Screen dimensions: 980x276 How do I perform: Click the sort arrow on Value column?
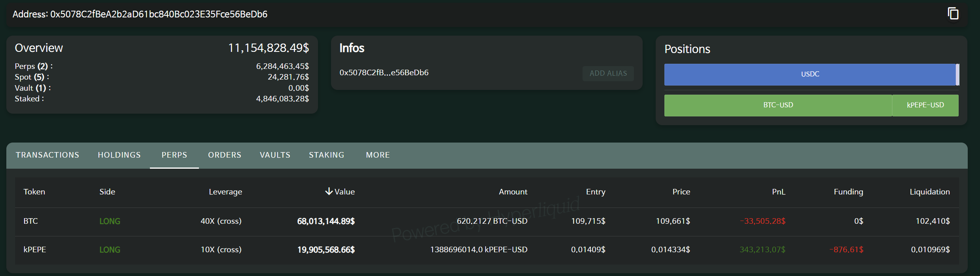tap(329, 191)
